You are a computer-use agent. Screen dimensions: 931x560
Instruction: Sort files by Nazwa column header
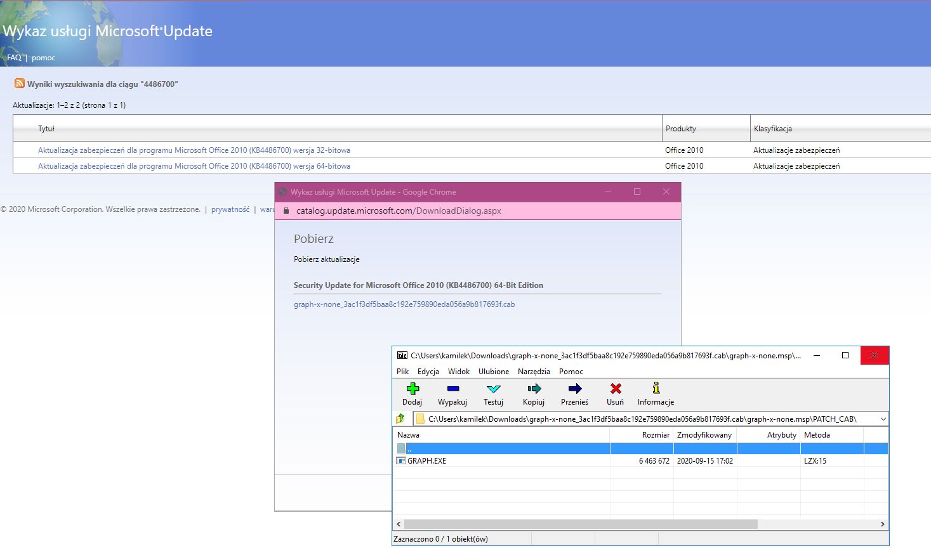[x=501, y=435]
